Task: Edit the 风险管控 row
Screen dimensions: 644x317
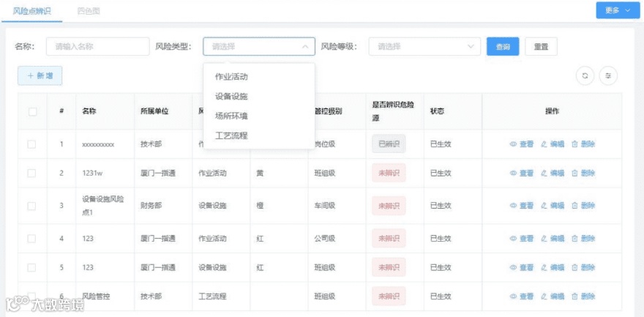Action: [553, 296]
